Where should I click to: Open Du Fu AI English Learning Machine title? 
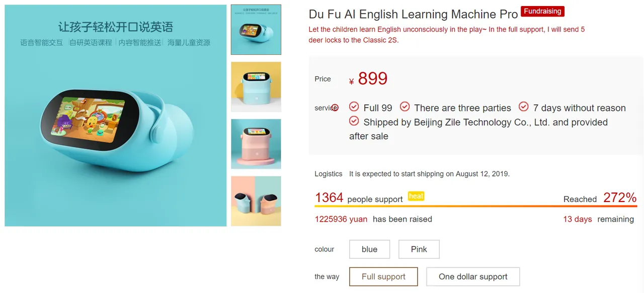413,14
